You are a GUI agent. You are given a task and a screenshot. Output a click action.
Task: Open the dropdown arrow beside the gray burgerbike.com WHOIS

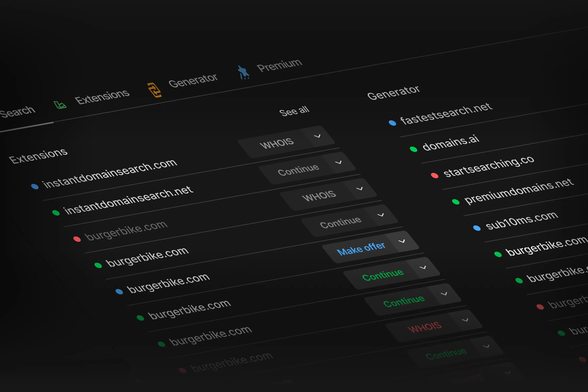(360, 188)
